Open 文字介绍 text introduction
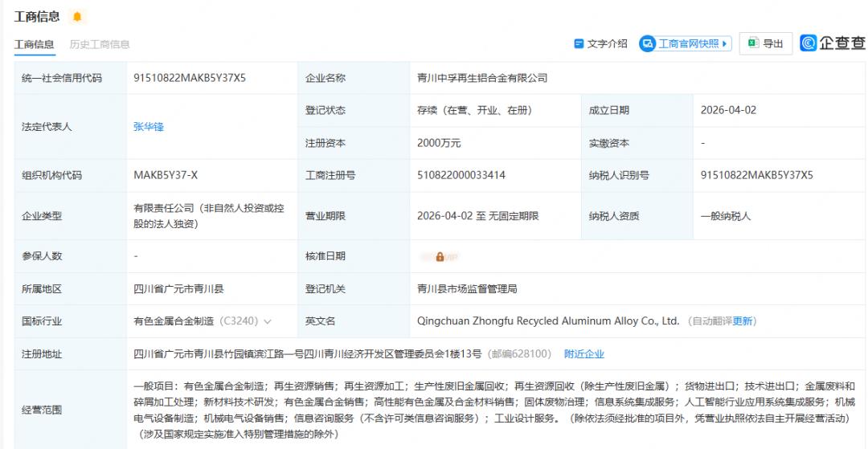 tap(601, 43)
